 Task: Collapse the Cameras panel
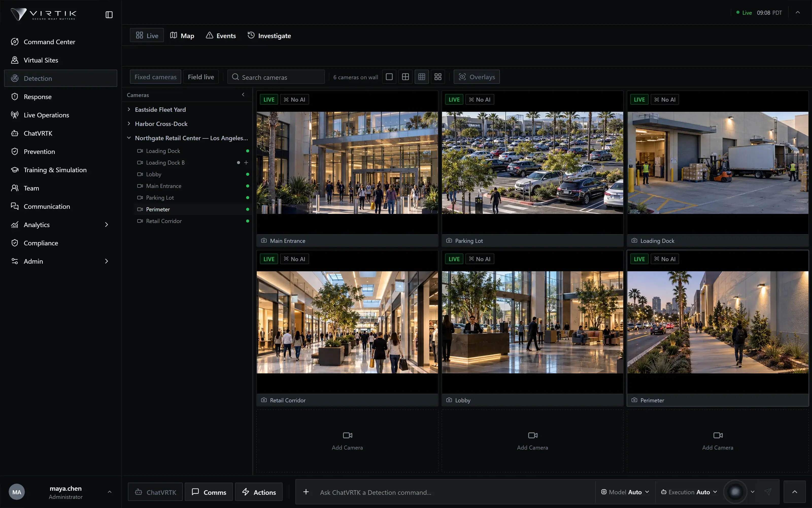tap(243, 95)
